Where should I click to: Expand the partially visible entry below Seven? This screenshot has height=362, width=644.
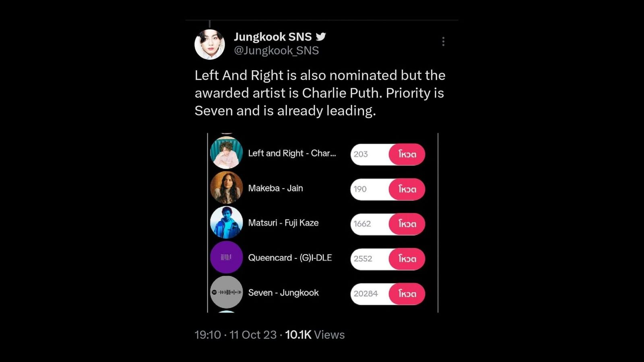[226, 312]
